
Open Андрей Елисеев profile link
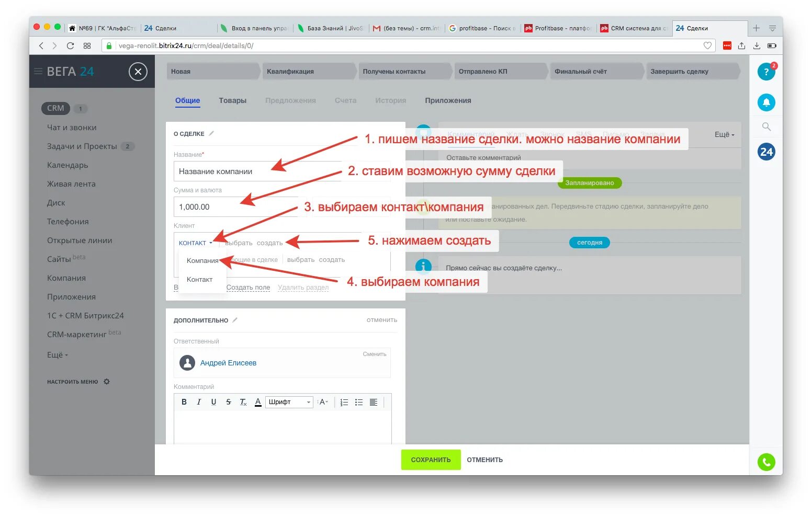(x=228, y=363)
